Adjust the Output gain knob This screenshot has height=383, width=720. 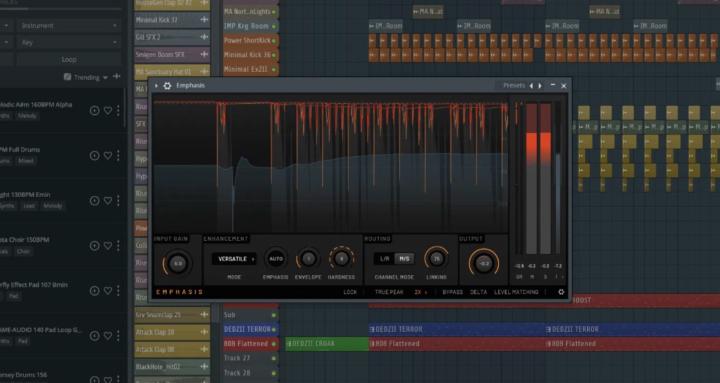(484, 264)
